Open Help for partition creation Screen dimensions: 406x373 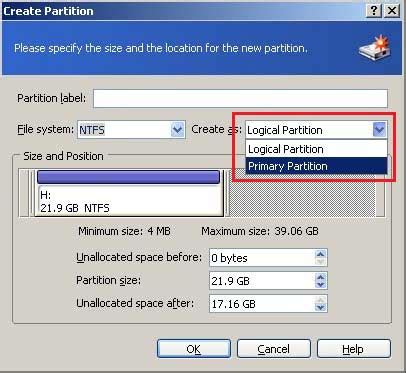point(353,349)
